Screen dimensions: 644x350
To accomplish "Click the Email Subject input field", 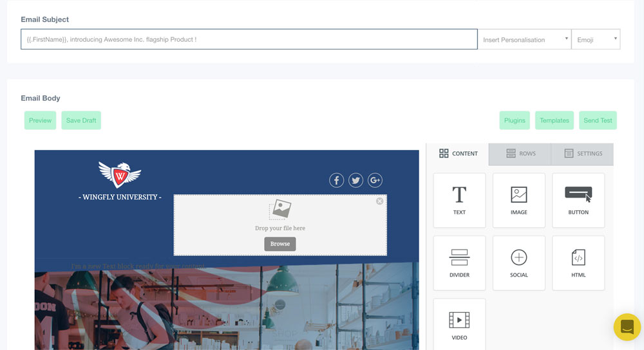I will [249, 39].
